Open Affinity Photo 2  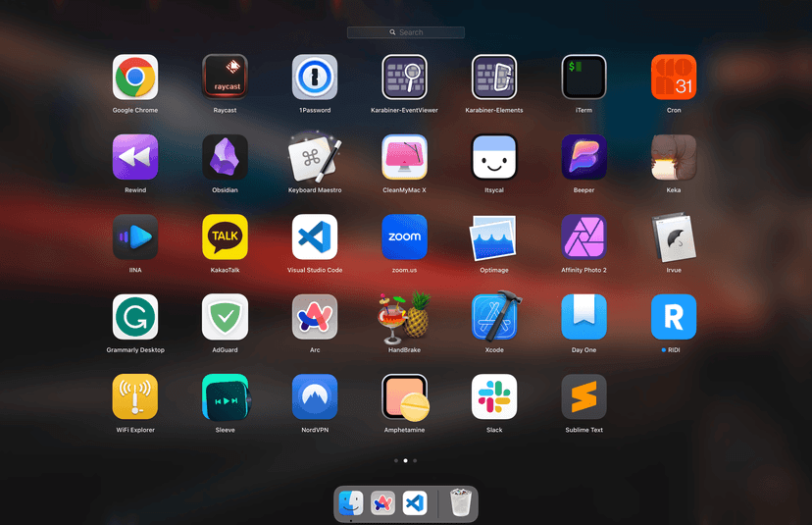(584, 236)
